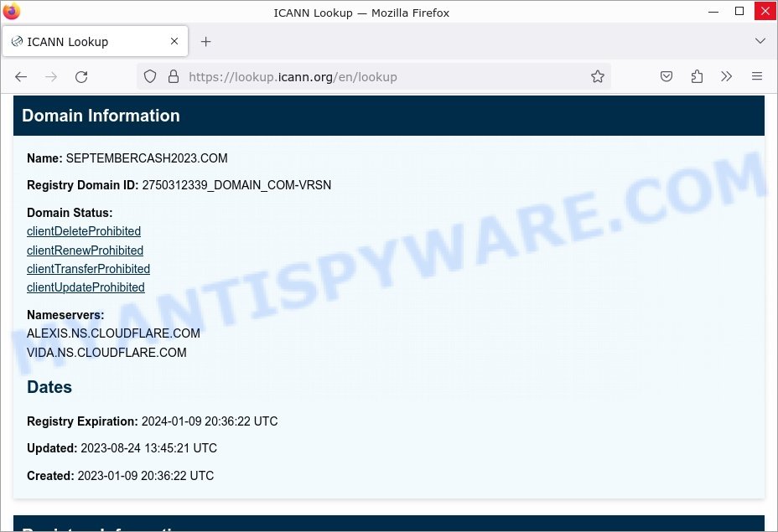The height and width of the screenshot is (532, 778).
Task: Close the Firefox window
Action: (x=765, y=12)
